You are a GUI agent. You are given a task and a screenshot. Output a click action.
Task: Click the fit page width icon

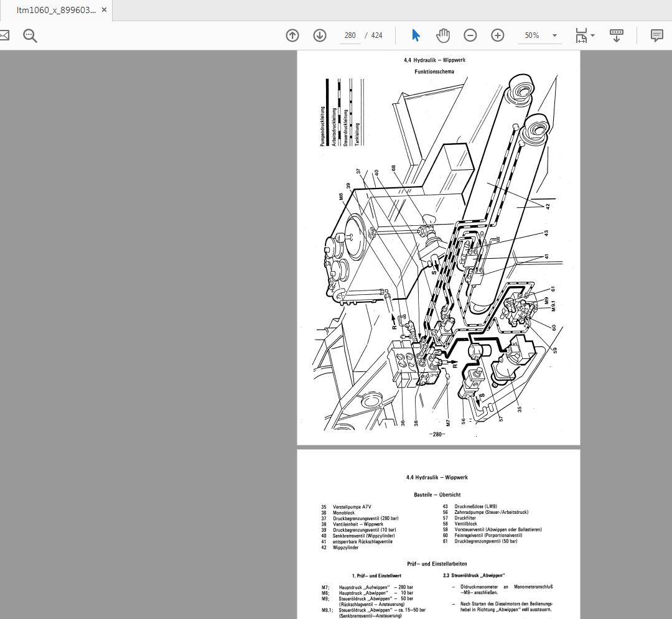(x=581, y=35)
